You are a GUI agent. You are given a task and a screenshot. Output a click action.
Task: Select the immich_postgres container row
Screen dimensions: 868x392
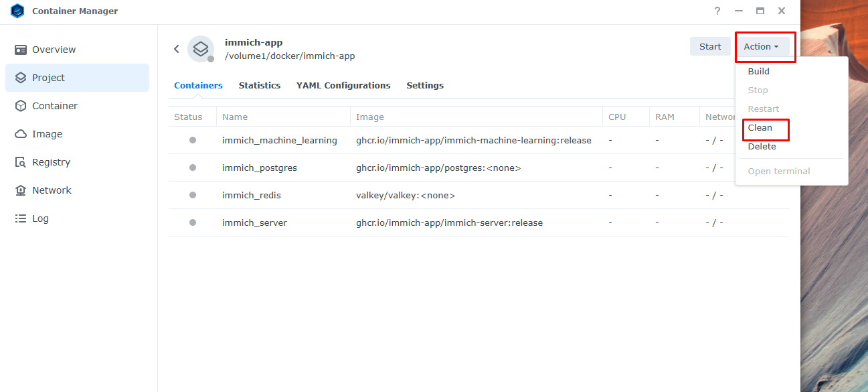[260, 168]
